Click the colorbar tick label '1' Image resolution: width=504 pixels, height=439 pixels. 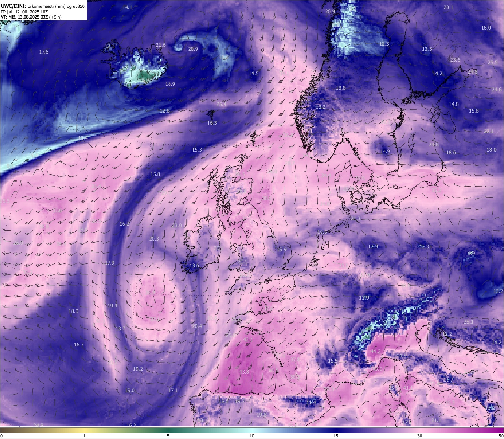click(84, 436)
